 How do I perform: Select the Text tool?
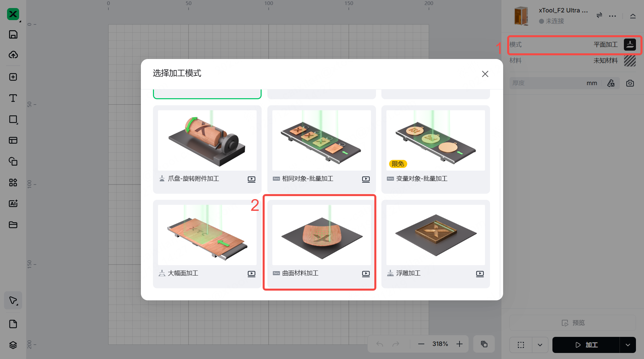pyautogui.click(x=13, y=98)
